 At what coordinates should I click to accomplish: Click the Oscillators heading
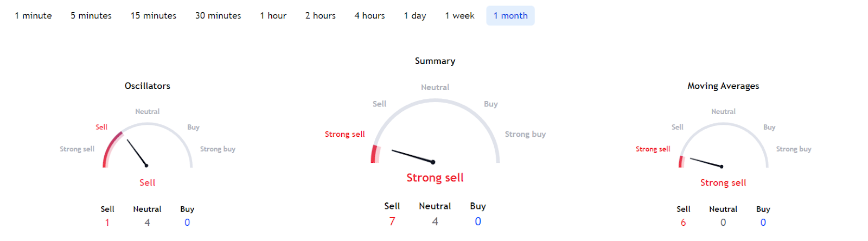[148, 86]
